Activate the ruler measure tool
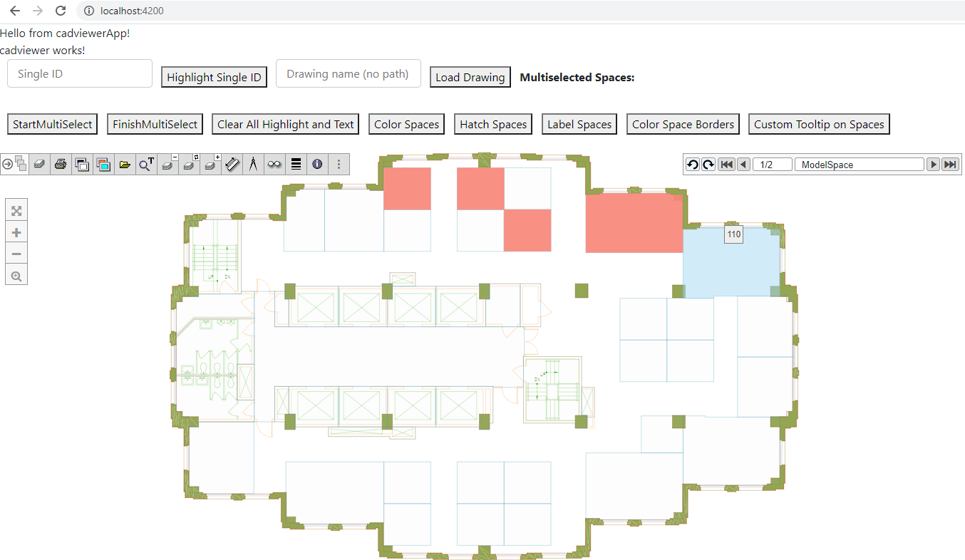 (232, 165)
